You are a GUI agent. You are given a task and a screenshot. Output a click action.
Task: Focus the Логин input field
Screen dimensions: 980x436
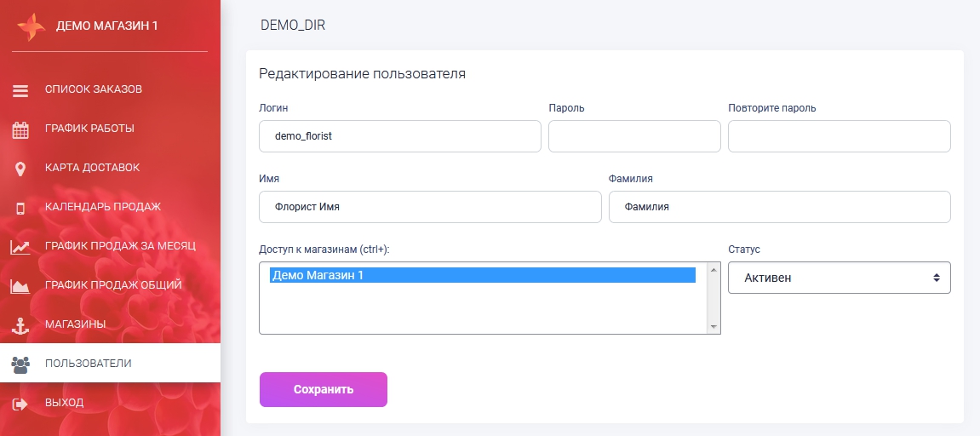point(399,136)
